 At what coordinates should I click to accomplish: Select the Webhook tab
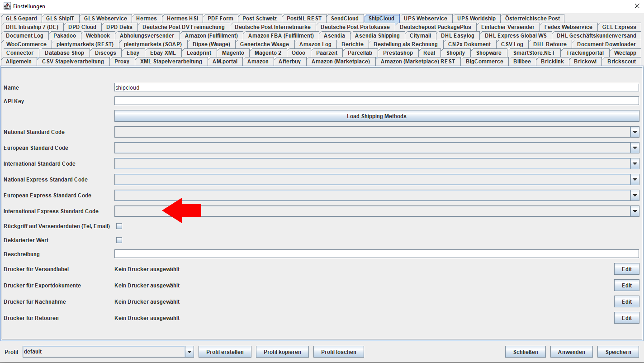click(98, 36)
